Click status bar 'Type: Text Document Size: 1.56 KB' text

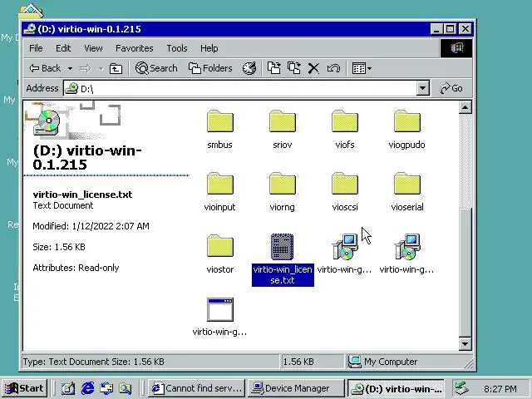(94, 362)
